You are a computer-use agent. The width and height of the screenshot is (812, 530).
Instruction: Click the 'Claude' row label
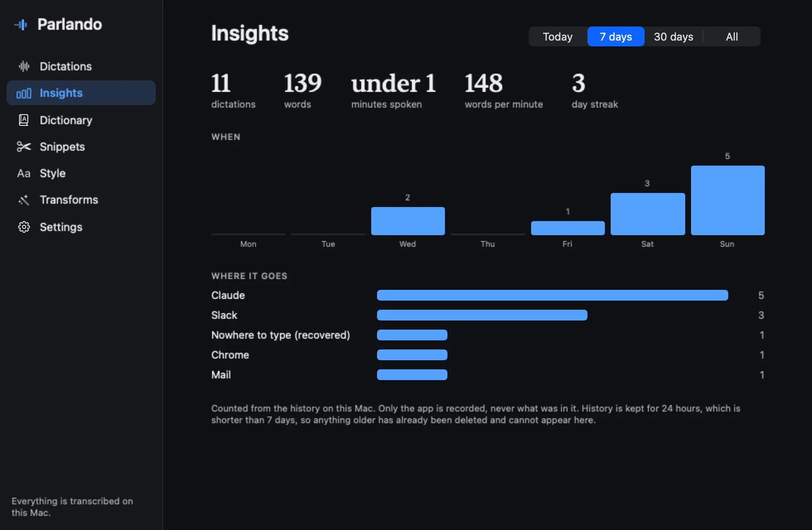coord(228,295)
